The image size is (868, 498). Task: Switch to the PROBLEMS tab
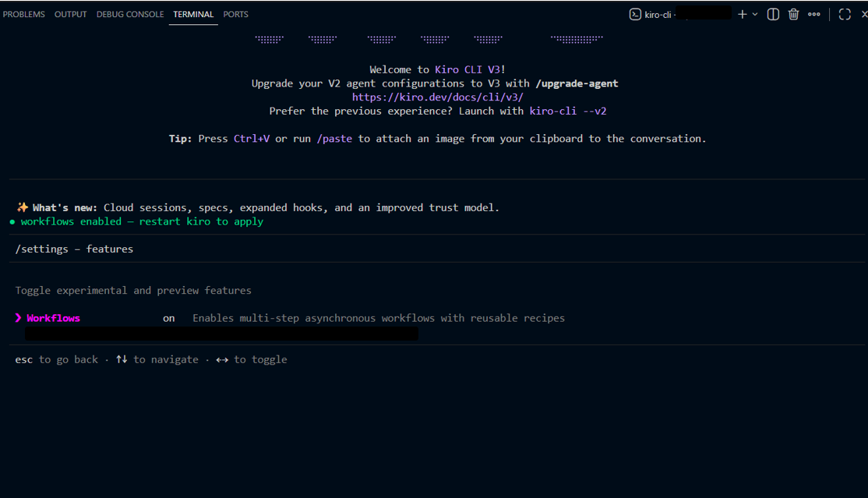pyautogui.click(x=24, y=14)
